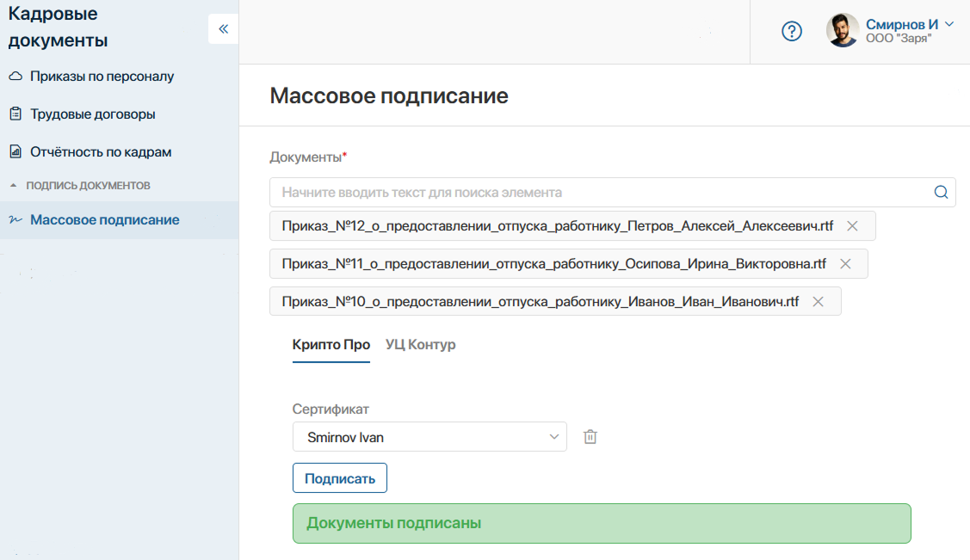Click the clipboard icon beside Трудовые договоры
Viewport: 970px width, 560px height.
15,114
